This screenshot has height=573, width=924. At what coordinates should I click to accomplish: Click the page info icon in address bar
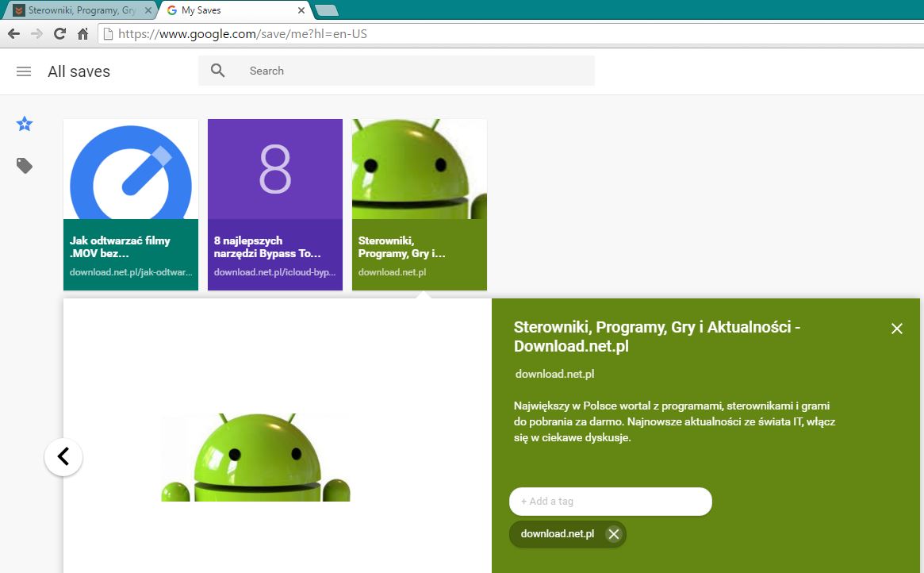pyautogui.click(x=108, y=33)
